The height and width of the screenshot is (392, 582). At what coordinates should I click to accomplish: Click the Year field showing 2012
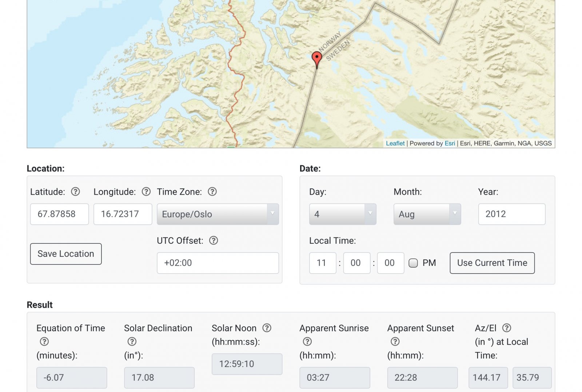[511, 214]
